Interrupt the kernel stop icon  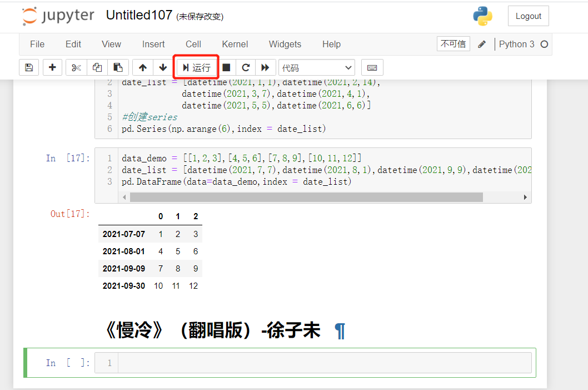pyautogui.click(x=226, y=67)
